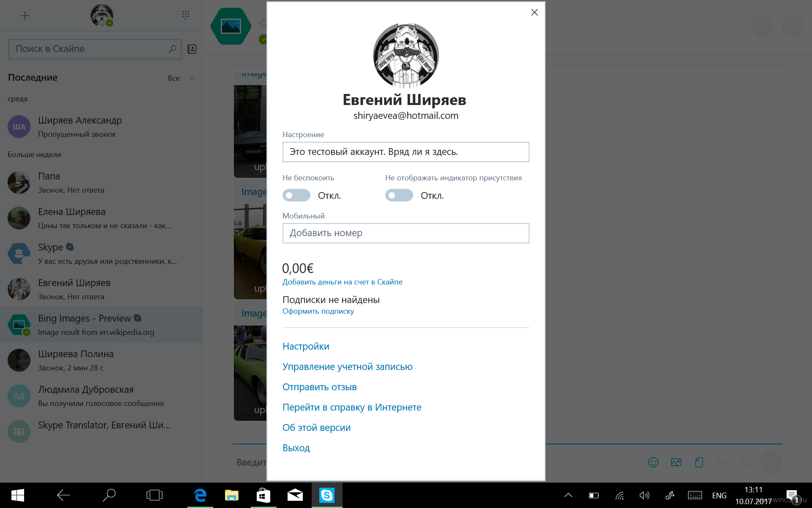Open 'Перейти в справку в Интернете'
Image resolution: width=812 pixels, height=508 pixels.
352,407
